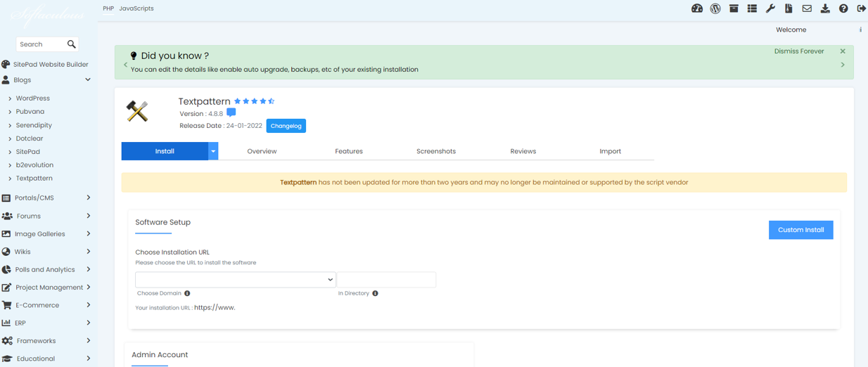This screenshot has width=868, height=367.
Task: Expand the Wikis category
Action: coord(88,252)
